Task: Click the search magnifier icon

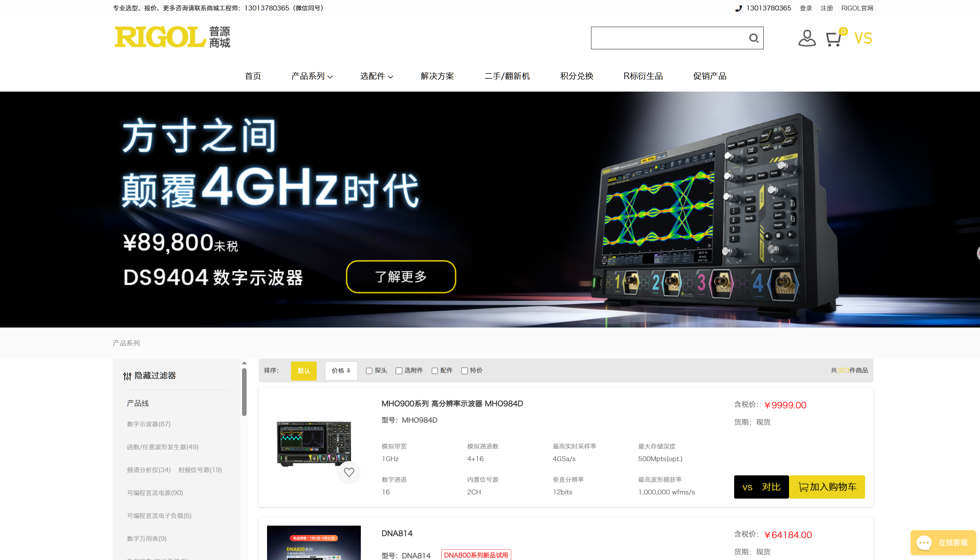Action: (753, 38)
